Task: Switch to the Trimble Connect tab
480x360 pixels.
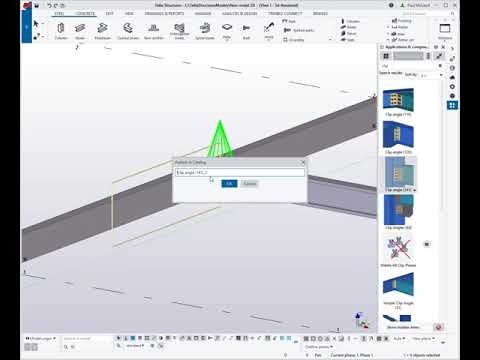Action: click(x=285, y=14)
